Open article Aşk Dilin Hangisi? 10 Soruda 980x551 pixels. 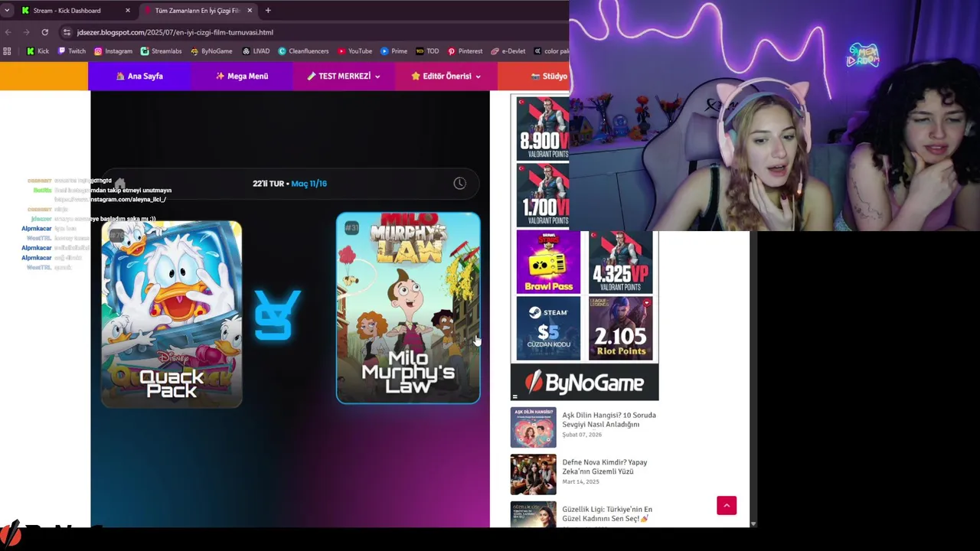[609, 419]
